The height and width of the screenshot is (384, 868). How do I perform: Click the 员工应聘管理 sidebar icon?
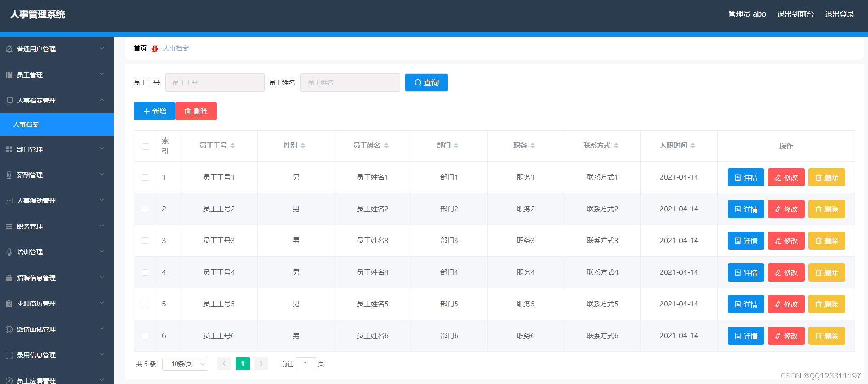[9, 380]
